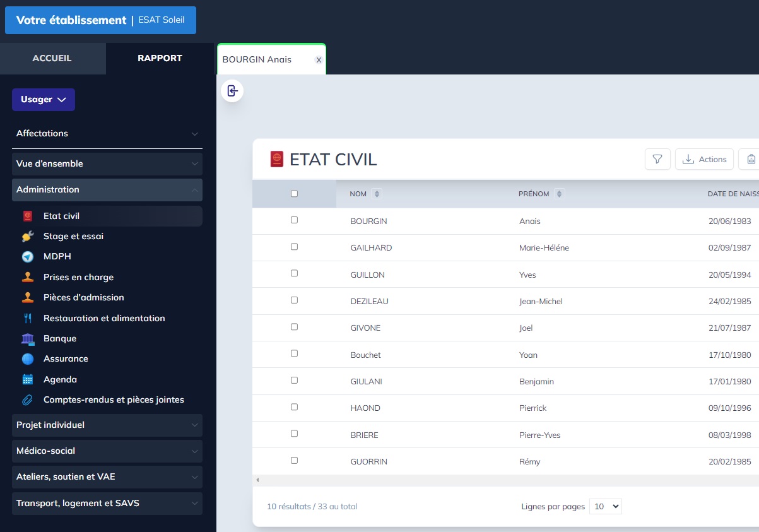Click the Votre établissement ESAT Soleil button
The height and width of the screenshot is (532, 759).
click(x=100, y=20)
